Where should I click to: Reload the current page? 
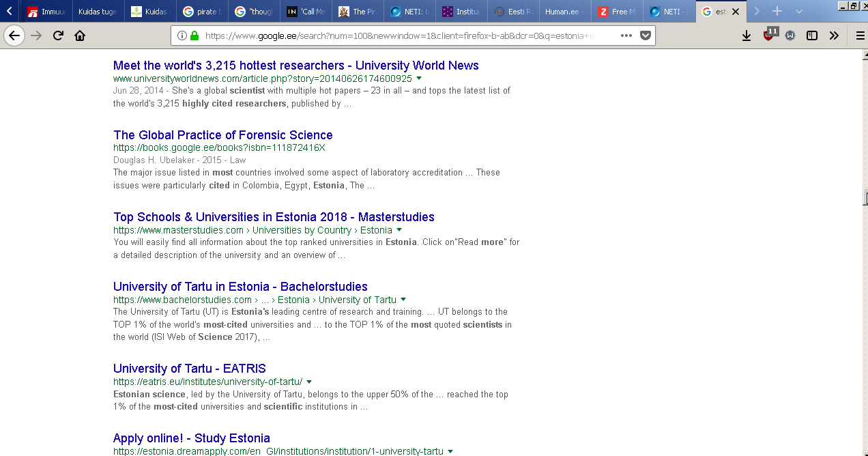[58, 35]
